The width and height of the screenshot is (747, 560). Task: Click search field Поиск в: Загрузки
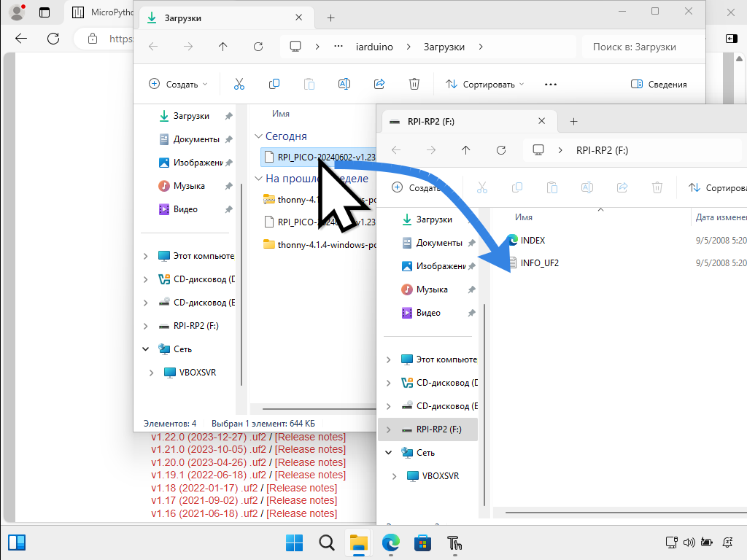(x=643, y=47)
